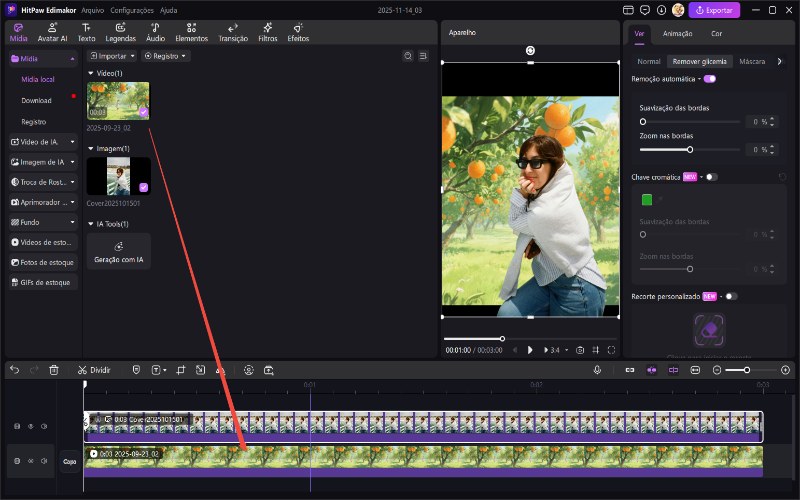Click the green chroma key color swatch
This screenshot has height=500, width=800.
click(x=646, y=199)
